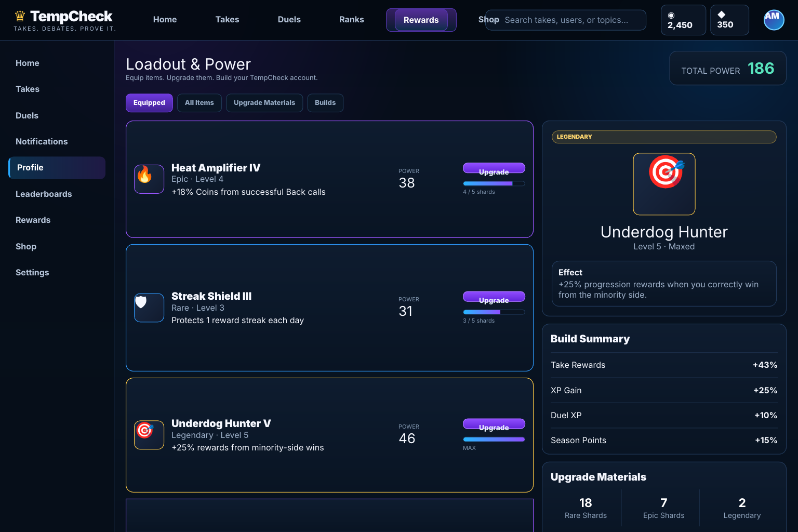
Task: Open Shop in top navigation
Action: pyautogui.click(x=488, y=20)
